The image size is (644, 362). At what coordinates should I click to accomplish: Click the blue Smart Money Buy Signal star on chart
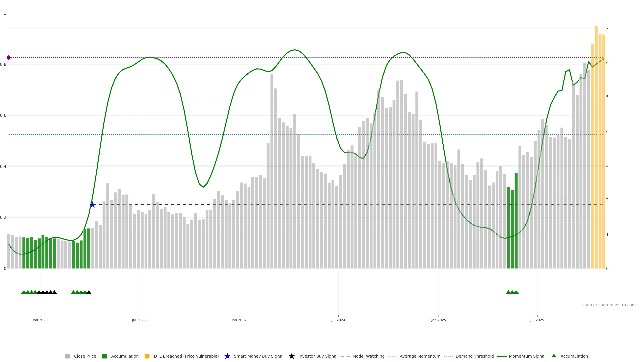(x=93, y=205)
